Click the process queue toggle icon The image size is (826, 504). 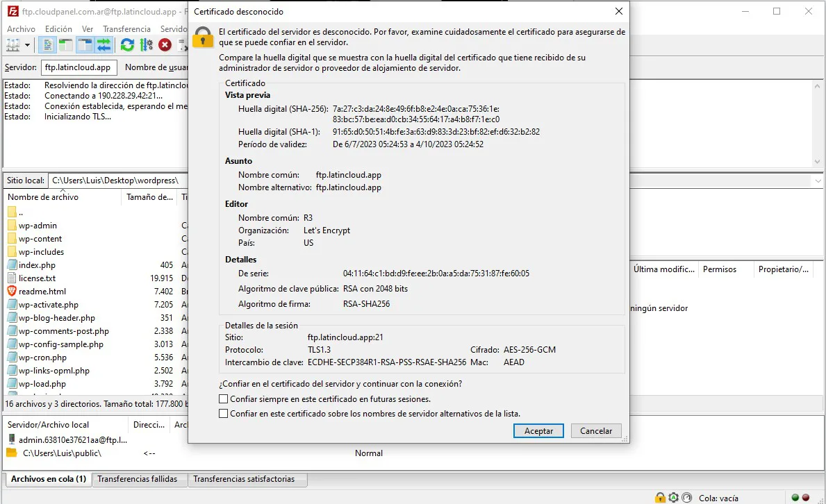(146, 45)
